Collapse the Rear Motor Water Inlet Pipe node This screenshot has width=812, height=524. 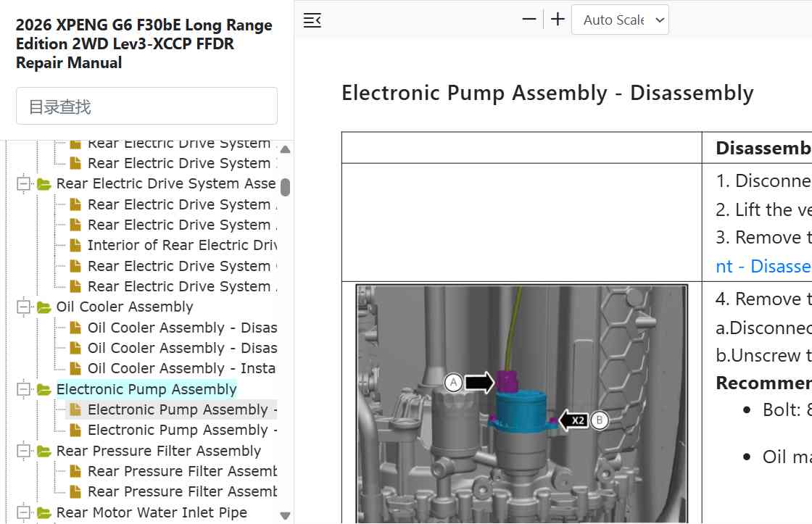pyautogui.click(x=23, y=512)
